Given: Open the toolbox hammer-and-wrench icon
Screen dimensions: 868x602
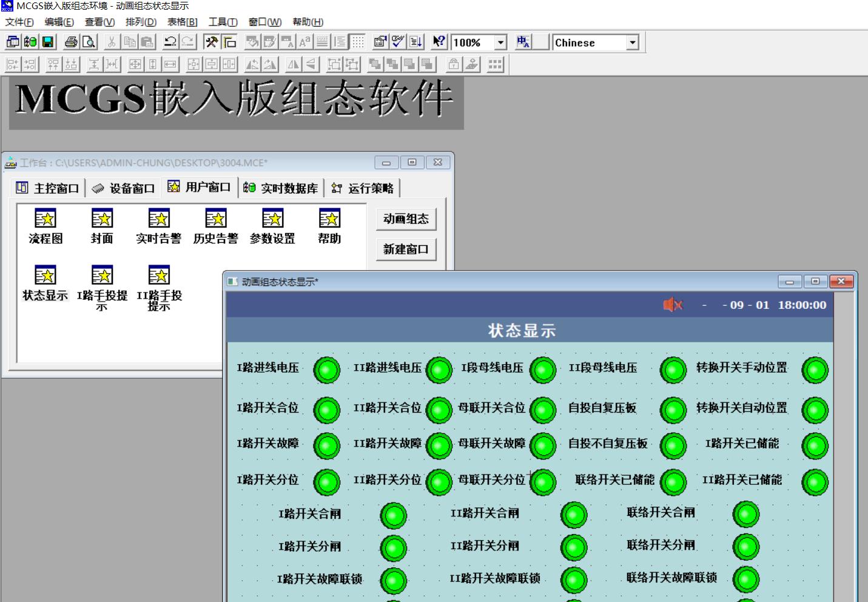Looking at the screenshot, I should pos(211,42).
